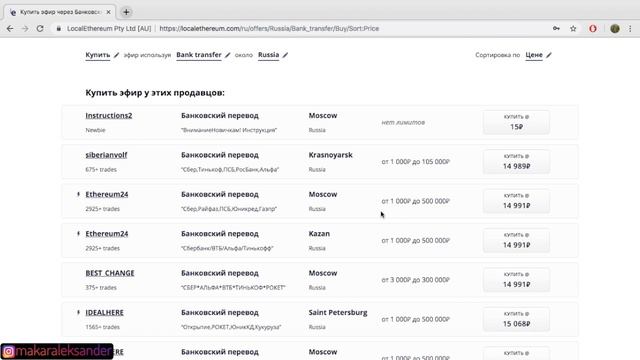The width and height of the screenshot is (640, 360).
Task: Change sort order Цене
Action: pyautogui.click(x=534, y=55)
